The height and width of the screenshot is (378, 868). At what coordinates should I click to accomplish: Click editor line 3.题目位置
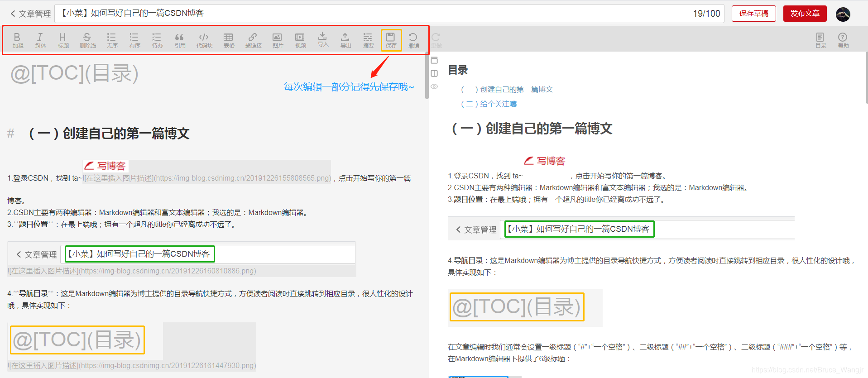(x=122, y=224)
